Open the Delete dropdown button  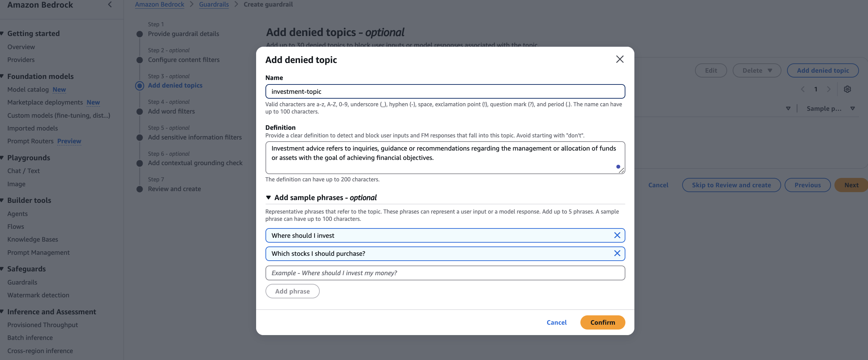click(x=757, y=71)
